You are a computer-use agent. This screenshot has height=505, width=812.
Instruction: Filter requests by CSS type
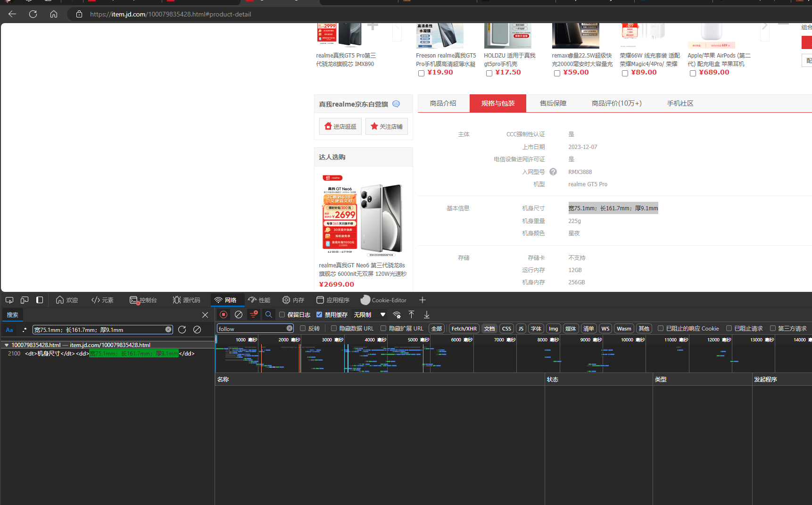tap(506, 329)
